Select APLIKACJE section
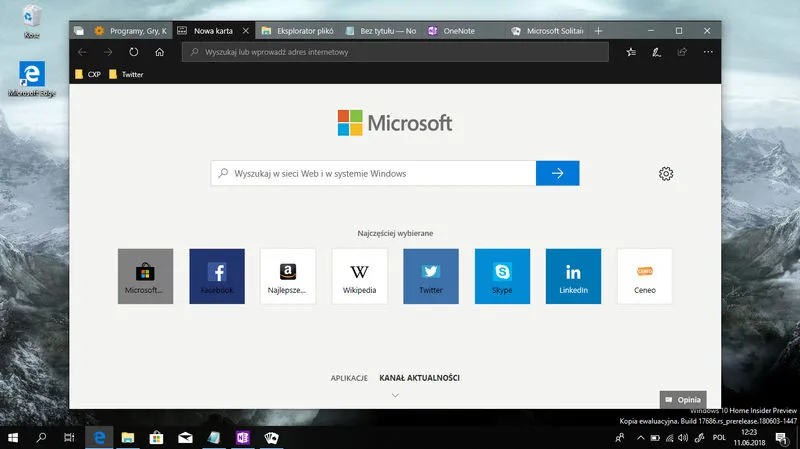The height and width of the screenshot is (449, 800). [349, 378]
